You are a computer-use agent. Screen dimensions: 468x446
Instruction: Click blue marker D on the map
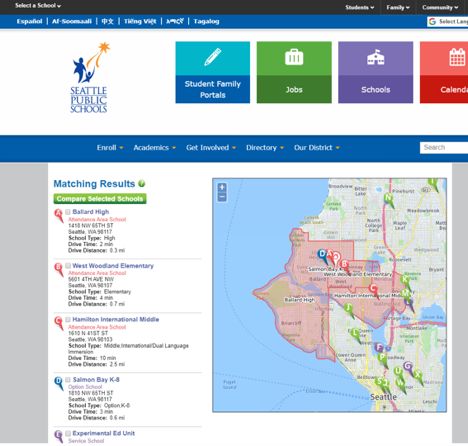point(322,256)
